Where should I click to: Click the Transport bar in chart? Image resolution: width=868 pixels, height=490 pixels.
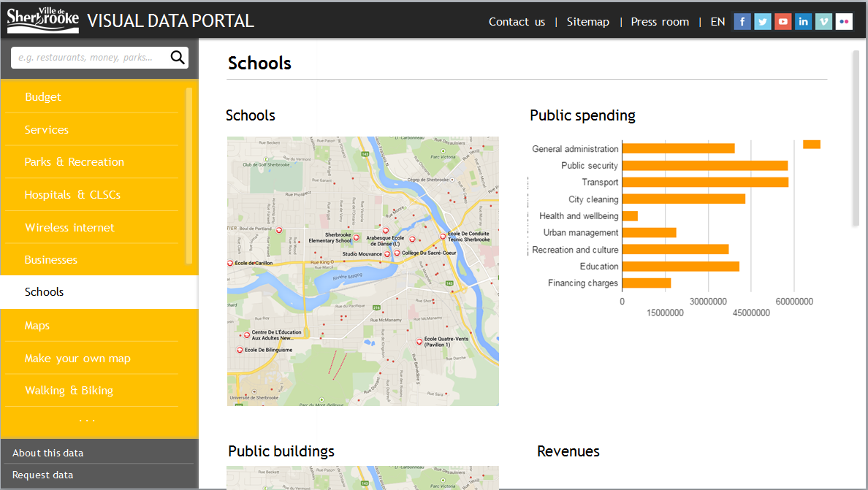click(x=705, y=182)
